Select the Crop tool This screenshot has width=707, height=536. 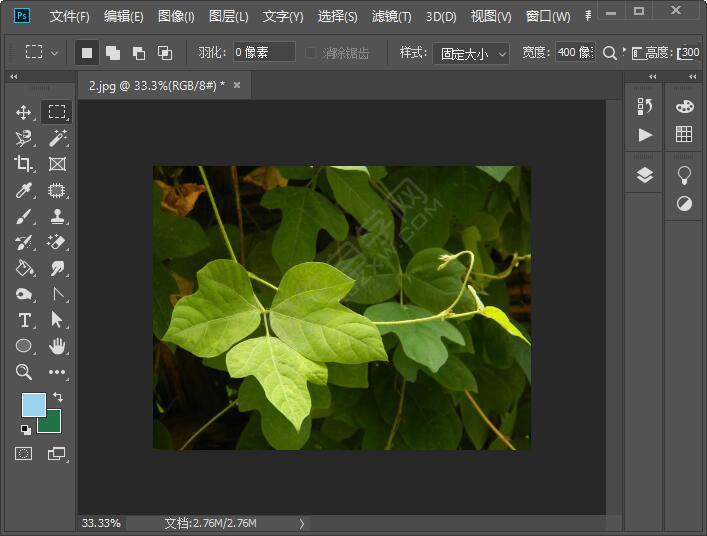tap(24, 164)
